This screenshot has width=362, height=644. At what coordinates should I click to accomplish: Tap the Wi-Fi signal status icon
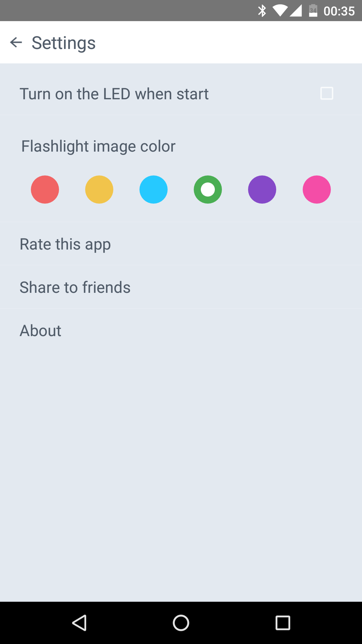280,11
